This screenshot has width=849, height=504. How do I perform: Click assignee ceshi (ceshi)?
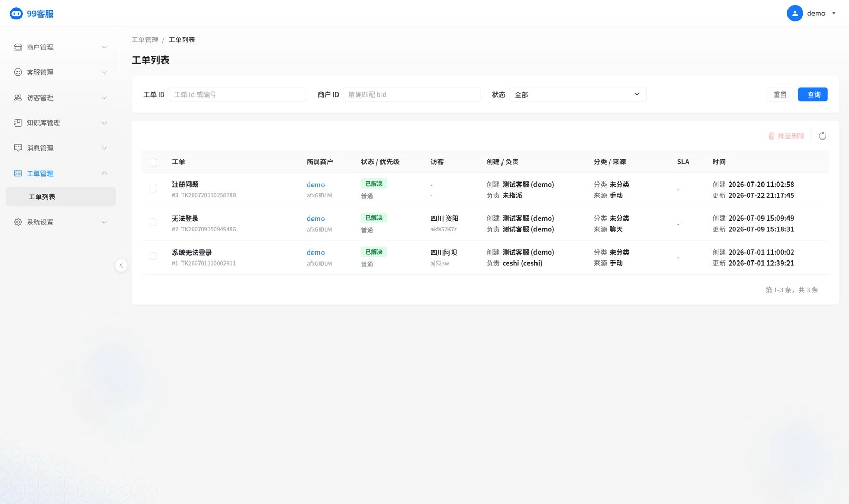pos(522,263)
